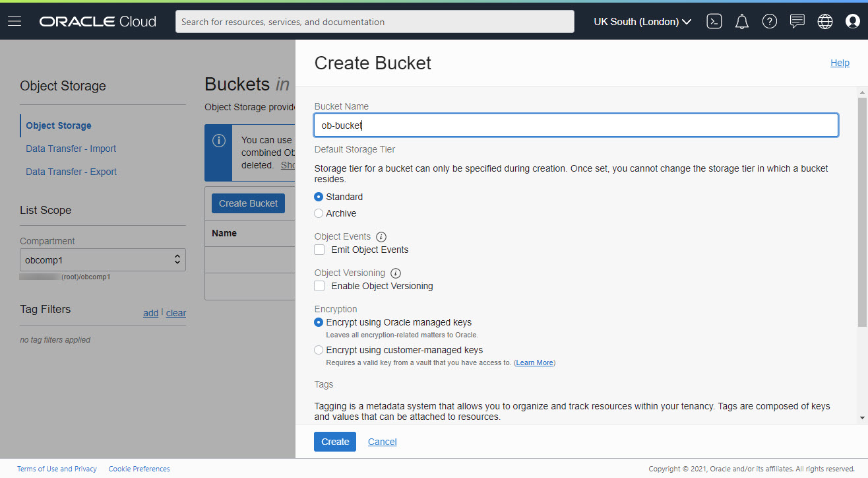Viewport: 868px width, 478px height.
Task: Click the Object Versioning info icon
Action: click(x=396, y=273)
